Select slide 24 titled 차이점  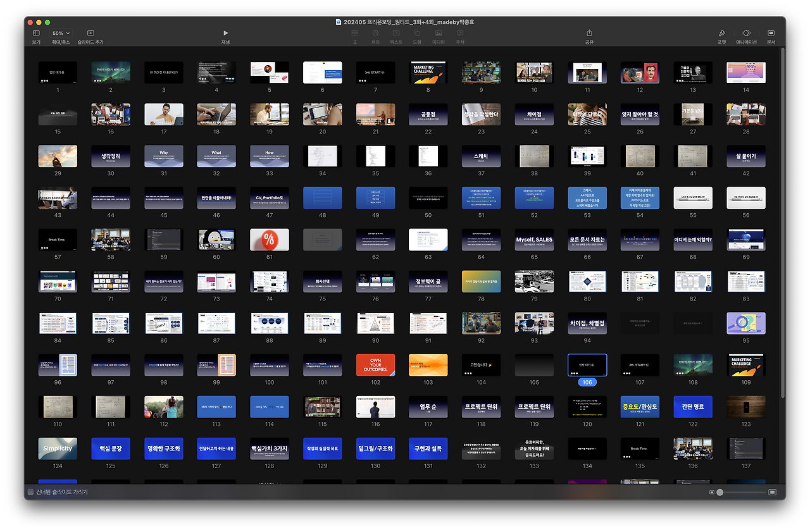(534, 114)
